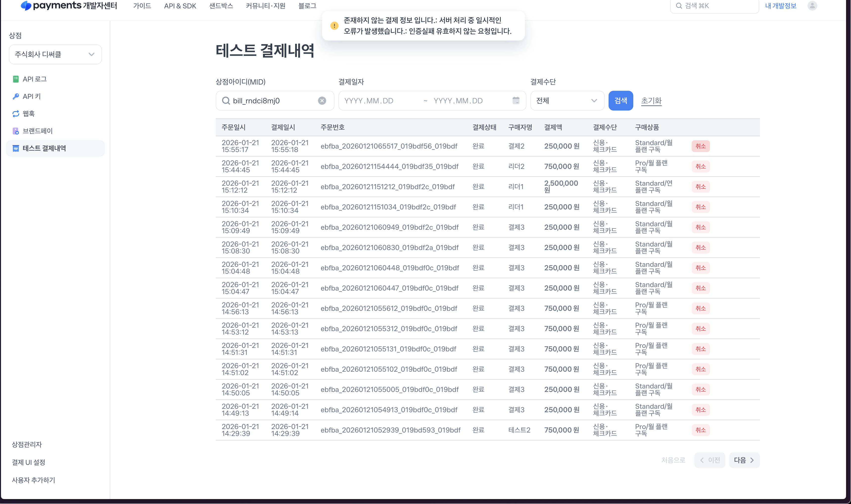The image size is (851, 504).
Task: Go to next page with 다음
Action: tap(744, 460)
